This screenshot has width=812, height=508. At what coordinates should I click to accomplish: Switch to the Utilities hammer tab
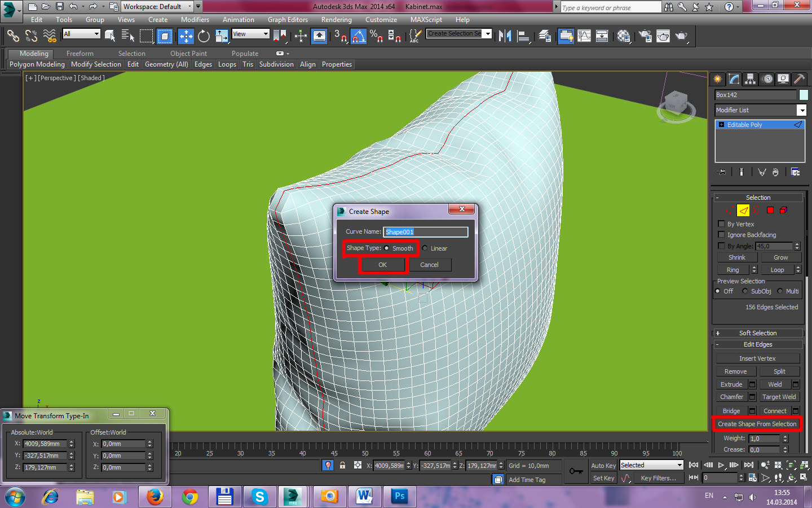click(x=799, y=79)
